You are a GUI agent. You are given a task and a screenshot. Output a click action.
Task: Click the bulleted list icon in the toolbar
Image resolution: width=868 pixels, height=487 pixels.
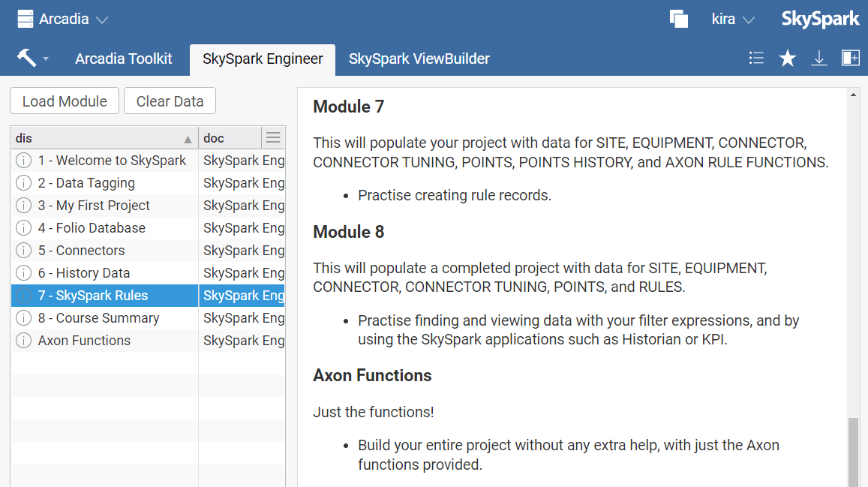point(756,58)
